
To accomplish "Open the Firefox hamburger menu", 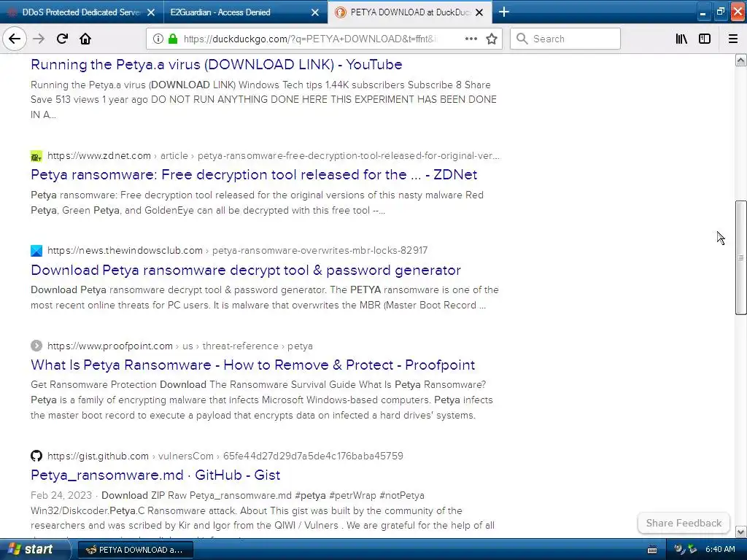I will pyautogui.click(x=733, y=39).
